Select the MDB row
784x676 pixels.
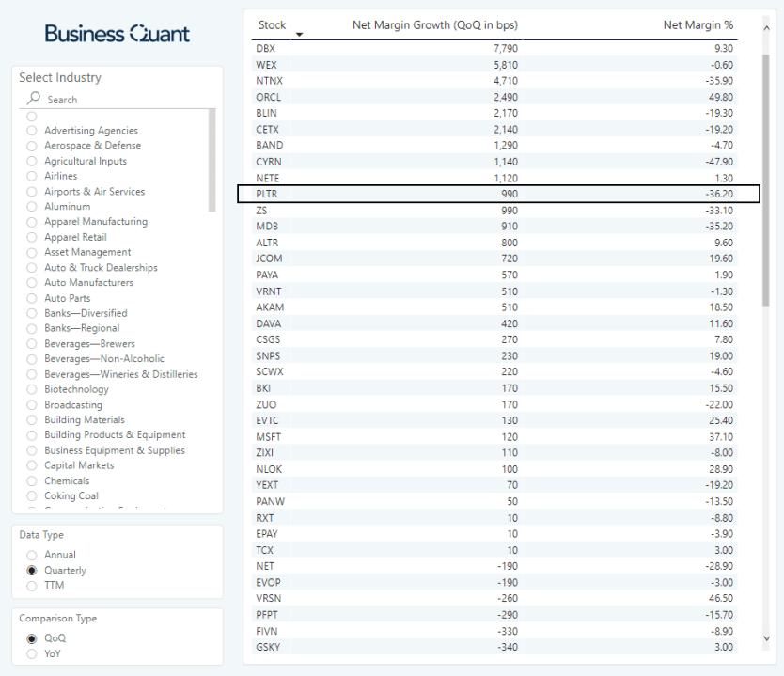pos(494,226)
